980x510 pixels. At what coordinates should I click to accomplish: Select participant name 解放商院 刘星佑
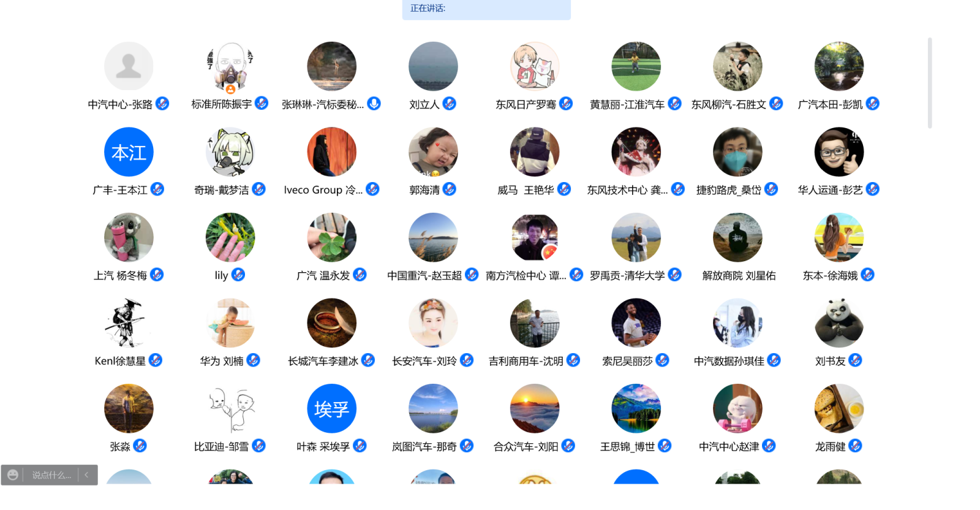[739, 276]
